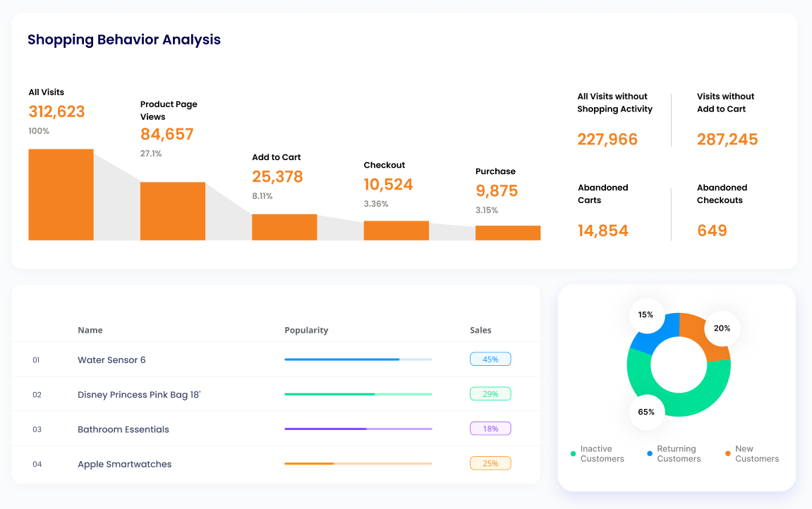Viewport: 812px width, 509px height.
Task: Select the All Visits funnel bar
Action: [61, 194]
